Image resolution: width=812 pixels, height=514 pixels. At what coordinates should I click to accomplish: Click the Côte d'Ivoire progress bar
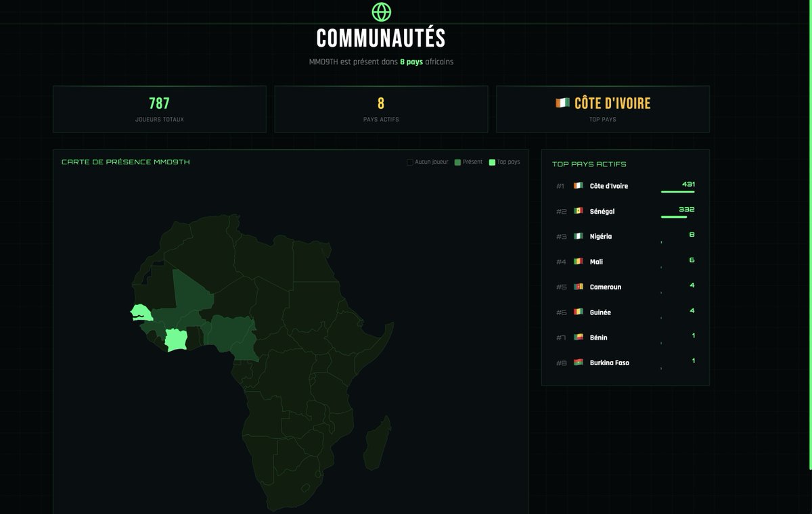pyautogui.click(x=678, y=192)
